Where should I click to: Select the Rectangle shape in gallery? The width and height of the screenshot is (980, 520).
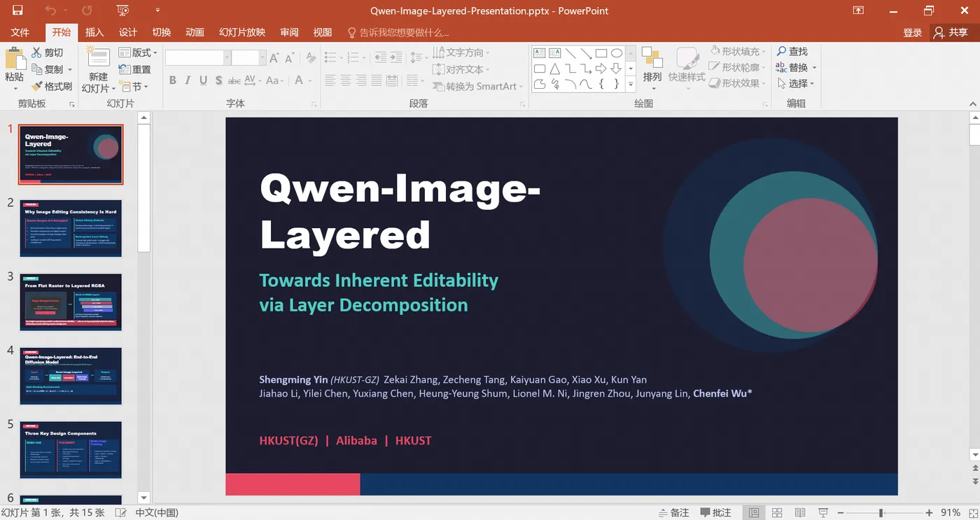601,52
